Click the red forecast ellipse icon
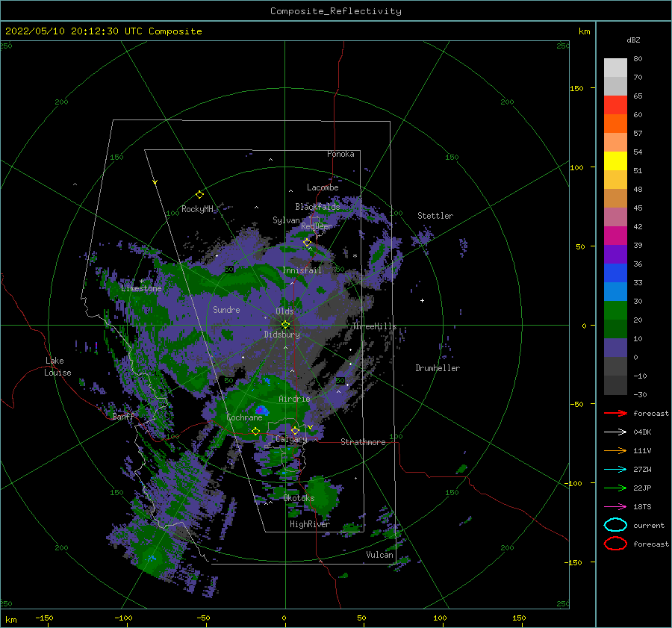The width and height of the screenshot is (672, 628). click(615, 544)
